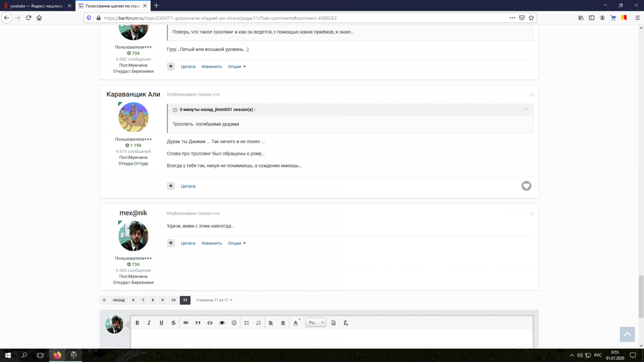
Task: Insert a quote block in editor
Action: pyautogui.click(x=198, y=323)
